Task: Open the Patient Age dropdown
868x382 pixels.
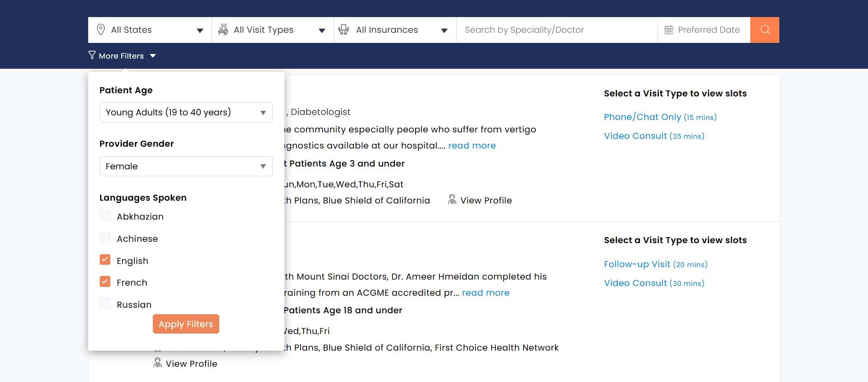Action: 186,113
